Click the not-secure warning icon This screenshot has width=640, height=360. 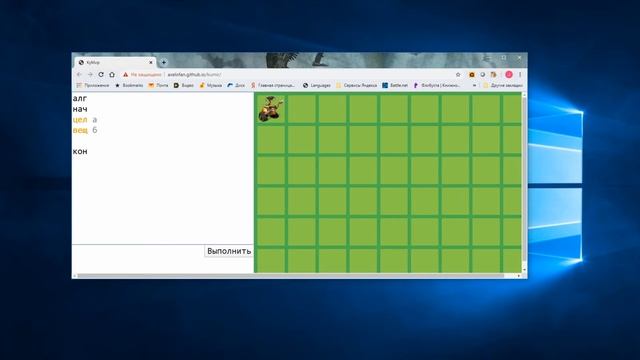[125, 75]
